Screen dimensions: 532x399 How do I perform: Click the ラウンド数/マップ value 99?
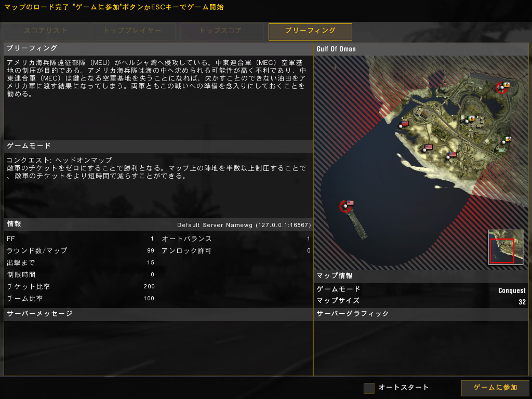(x=151, y=250)
